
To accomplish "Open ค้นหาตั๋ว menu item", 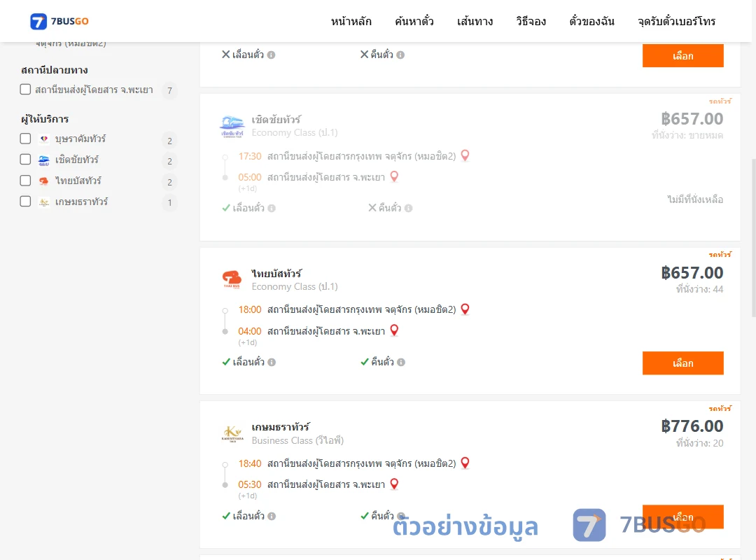I will [414, 21].
